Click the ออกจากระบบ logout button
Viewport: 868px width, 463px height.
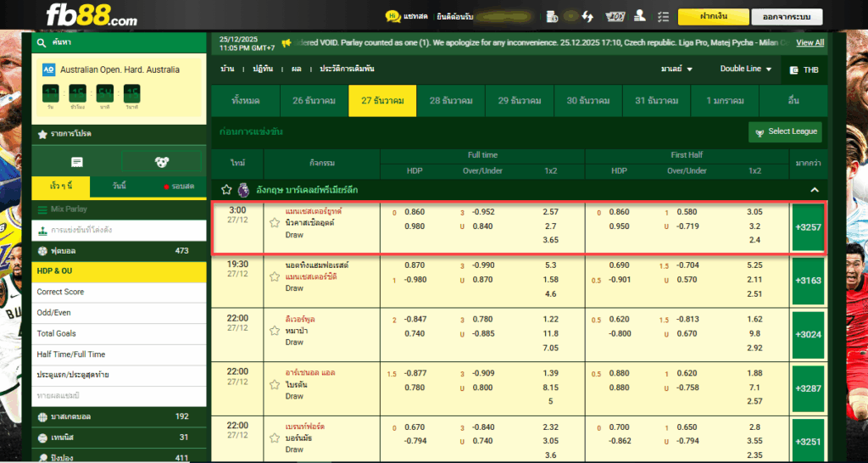787,17
